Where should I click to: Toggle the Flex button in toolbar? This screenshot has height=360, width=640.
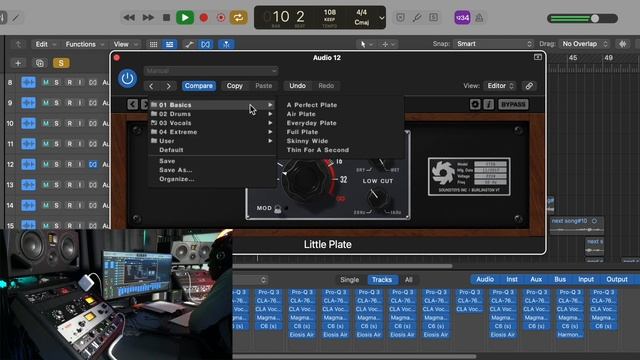point(206,44)
